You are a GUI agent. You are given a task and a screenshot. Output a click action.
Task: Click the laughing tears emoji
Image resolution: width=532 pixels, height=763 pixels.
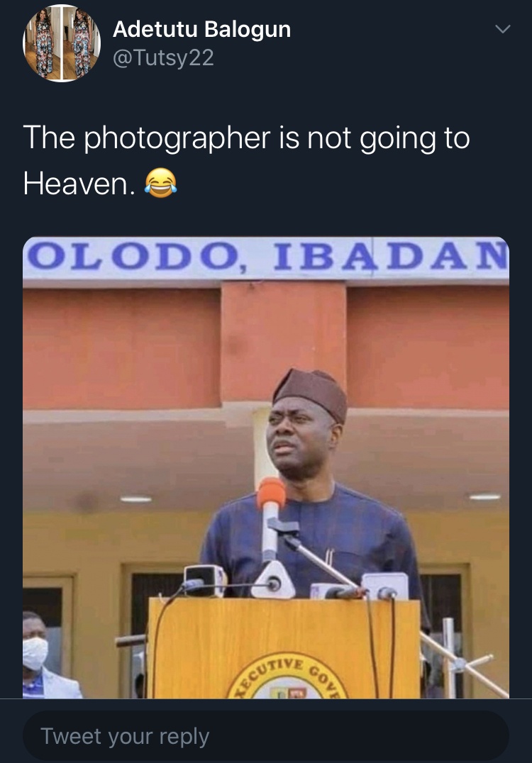click(x=160, y=183)
